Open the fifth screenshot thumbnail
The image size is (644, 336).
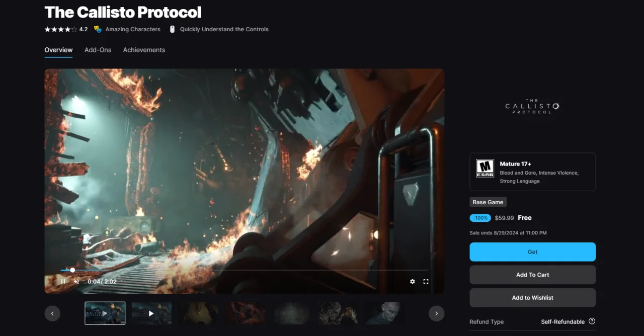pos(292,313)
